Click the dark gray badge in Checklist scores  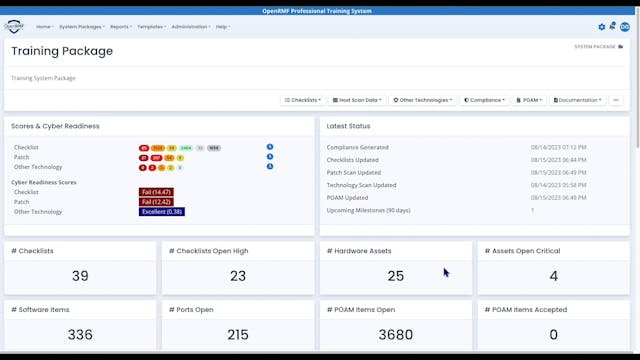(x=214, y=148)
